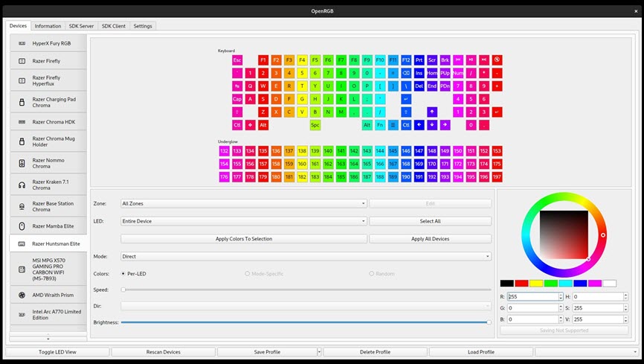Select the Intel Arc A770 Limited Edition device
The image size is (644, 364).
click(x=48, y=315)
